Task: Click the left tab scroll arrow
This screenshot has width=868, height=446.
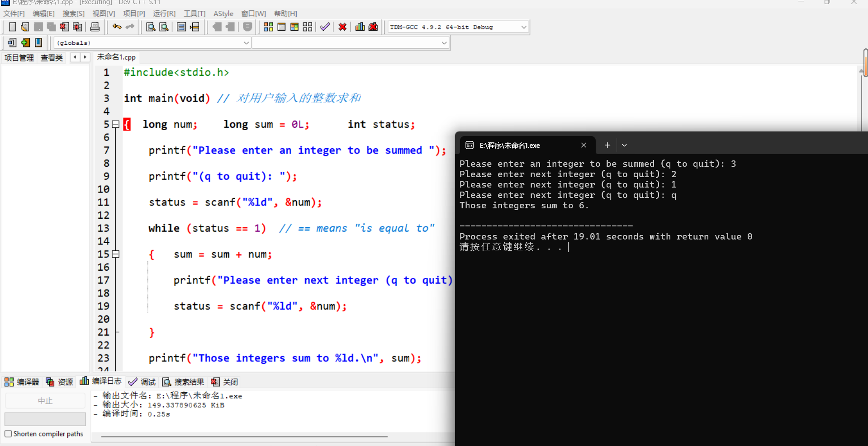Action: (x=75, y=57)
